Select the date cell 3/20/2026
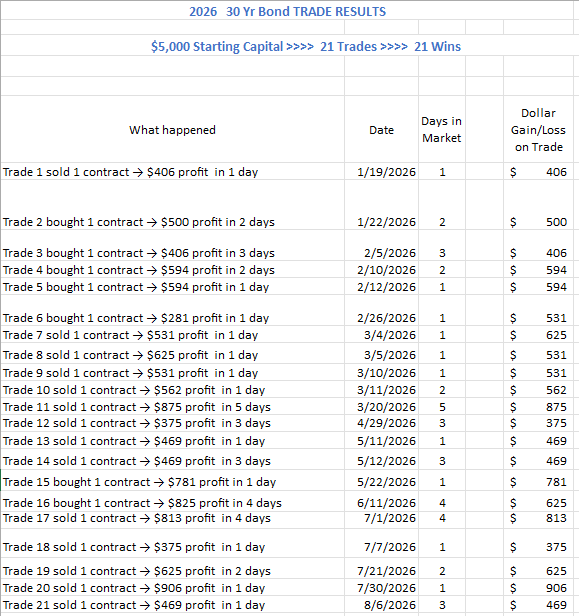Viewport: 579px width, 616px height. [381, 407]
